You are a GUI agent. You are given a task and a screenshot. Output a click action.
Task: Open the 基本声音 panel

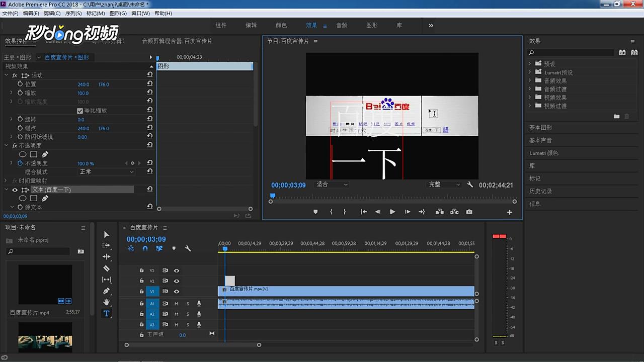point(541,140)
